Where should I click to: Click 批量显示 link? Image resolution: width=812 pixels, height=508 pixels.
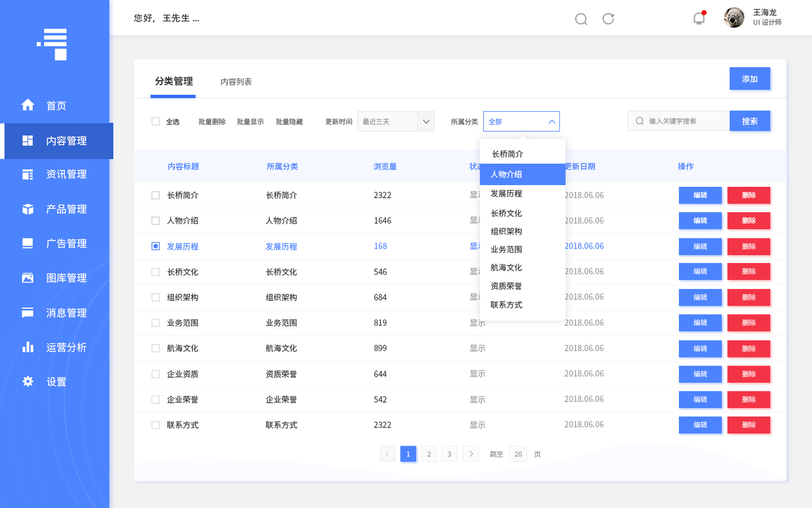coord(250,121)
